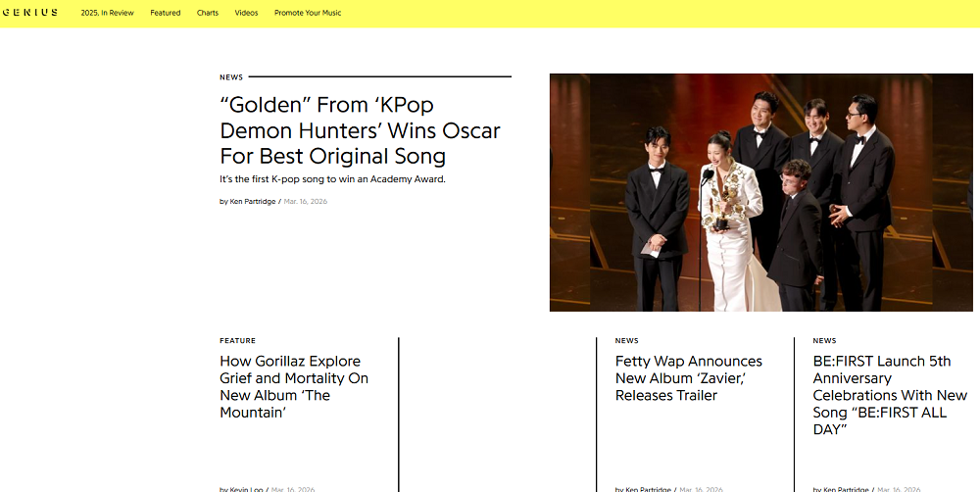Click the NEWS label above the Oscar headline
Viewport: 980px width, 492px height.
231,77
